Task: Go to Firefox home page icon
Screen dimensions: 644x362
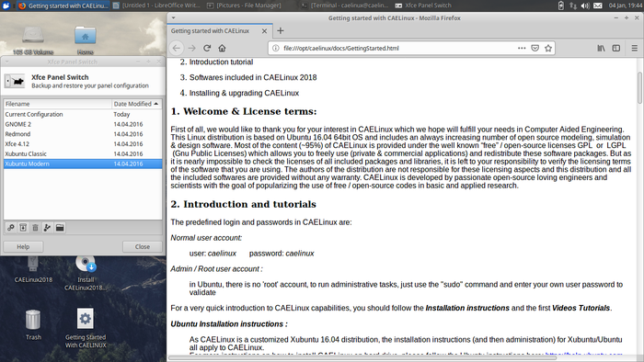Action: 223,48
